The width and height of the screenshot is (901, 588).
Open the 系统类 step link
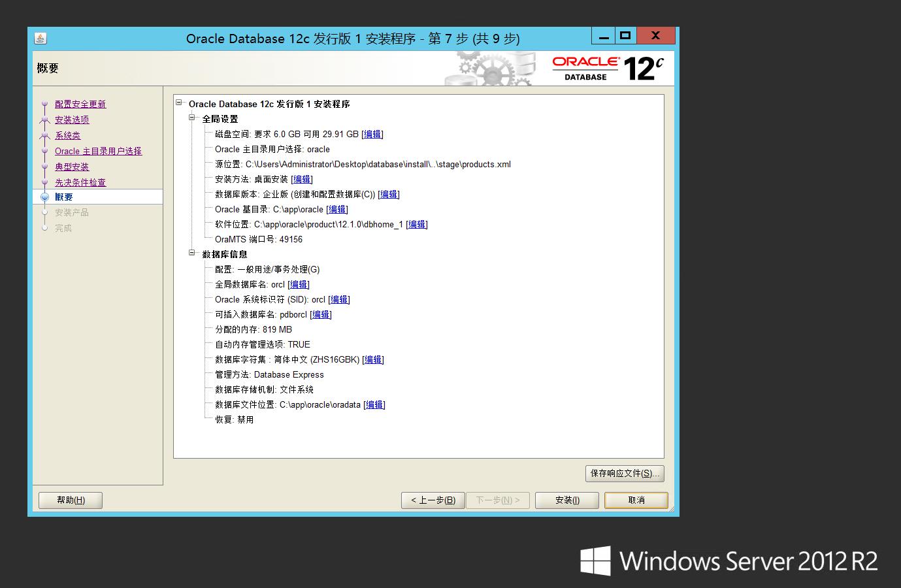pos(68,135)
